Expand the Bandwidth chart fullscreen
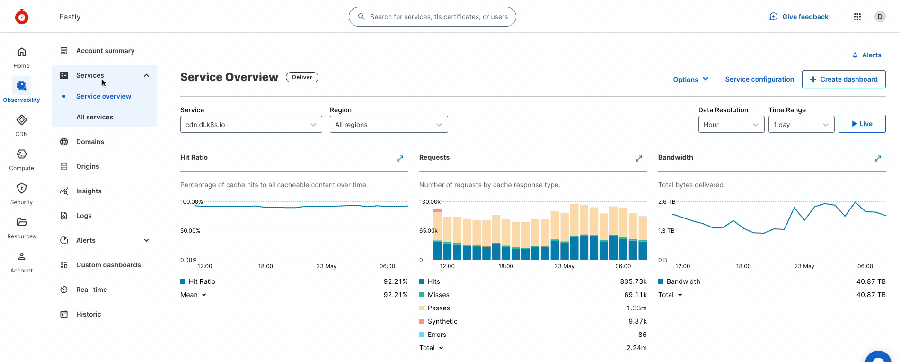 click(x=878, y=158)
